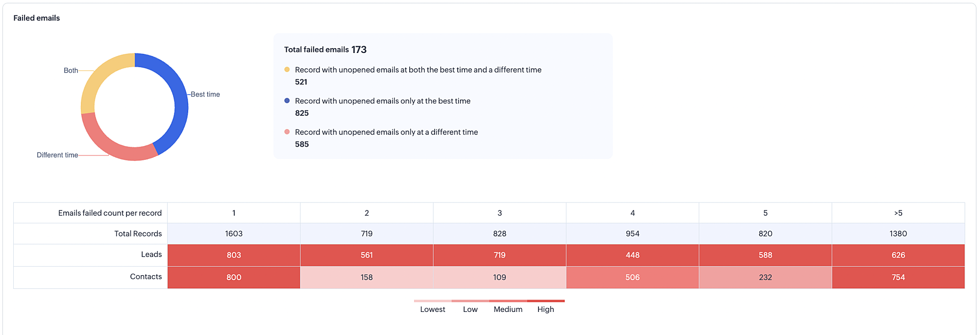The width and height of the screenshot is (980, 335).
Task: Click the Lowest heat map legend swatch
Action: 433,301
